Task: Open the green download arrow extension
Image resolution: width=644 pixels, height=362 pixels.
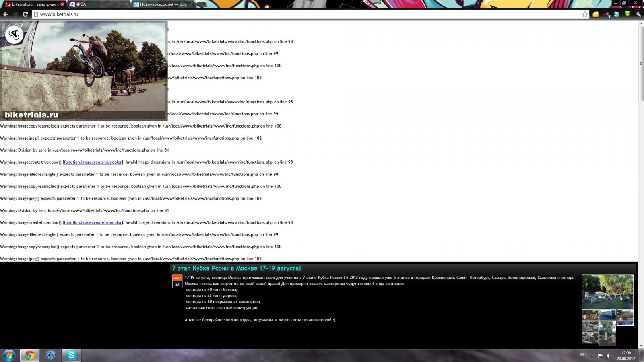Action: point(627,14)
